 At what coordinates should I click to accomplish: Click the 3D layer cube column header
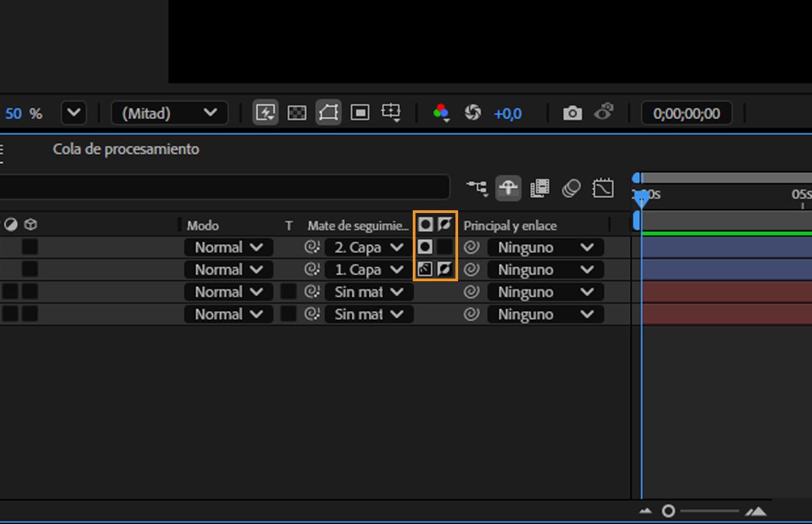click(x=30, y=224)
